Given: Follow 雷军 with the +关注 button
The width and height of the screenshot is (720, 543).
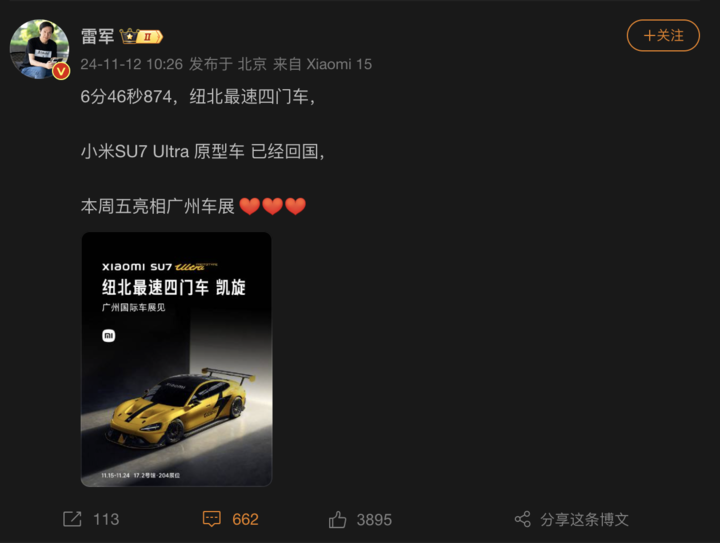Looking at the screenshot, I should (663, 35).
